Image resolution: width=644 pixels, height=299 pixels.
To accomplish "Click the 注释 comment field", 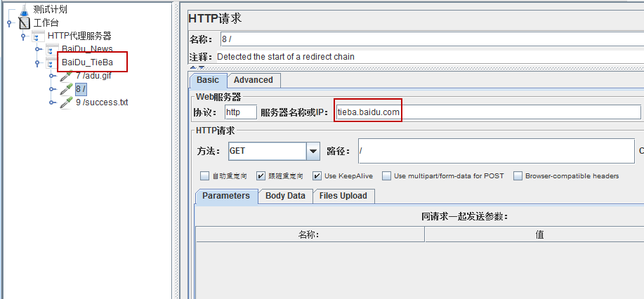I will click(430, 57).
